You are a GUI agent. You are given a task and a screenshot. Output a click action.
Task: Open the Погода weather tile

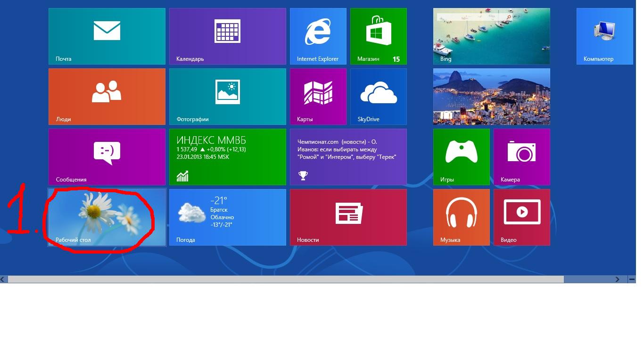coord(228,217)
